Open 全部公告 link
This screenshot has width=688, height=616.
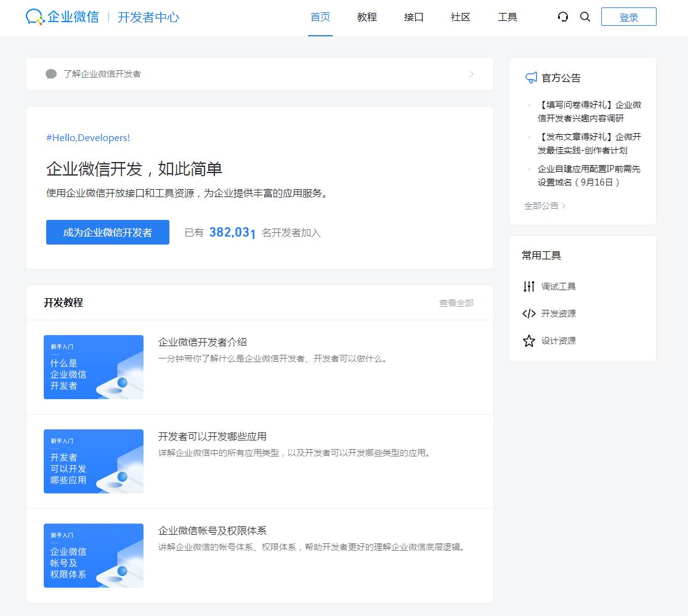coord(544,206)
